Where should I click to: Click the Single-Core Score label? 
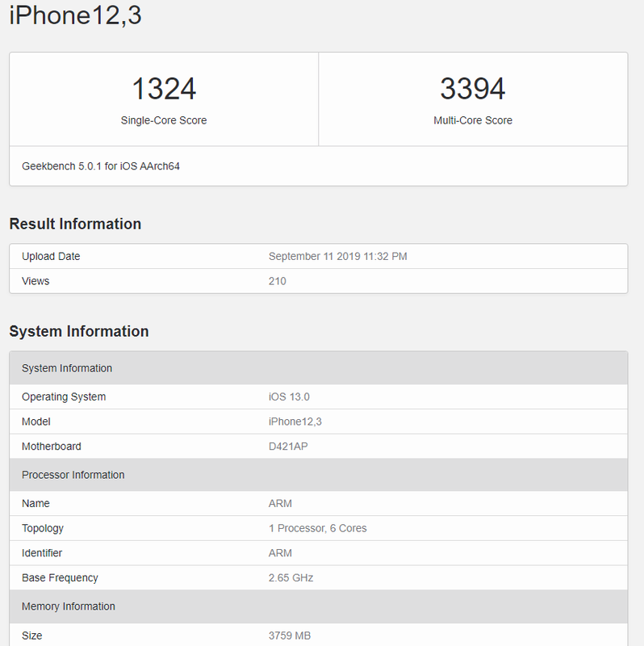(x=164, y=120)
